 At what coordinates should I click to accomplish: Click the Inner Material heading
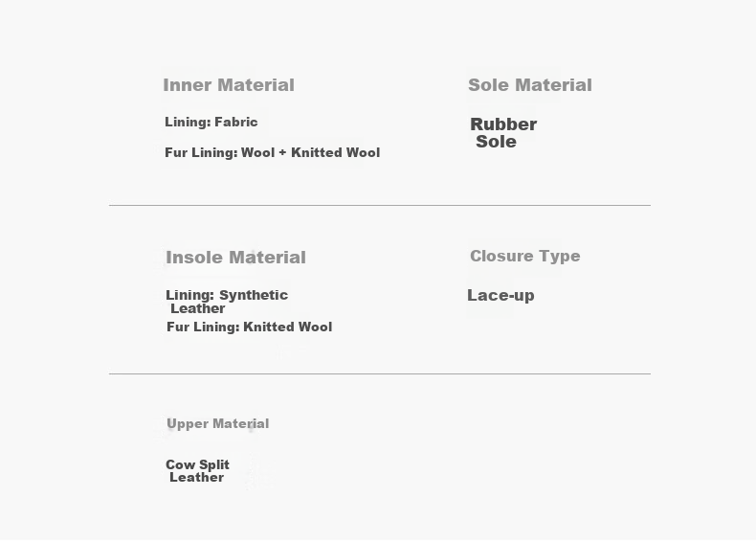point(229,85)
